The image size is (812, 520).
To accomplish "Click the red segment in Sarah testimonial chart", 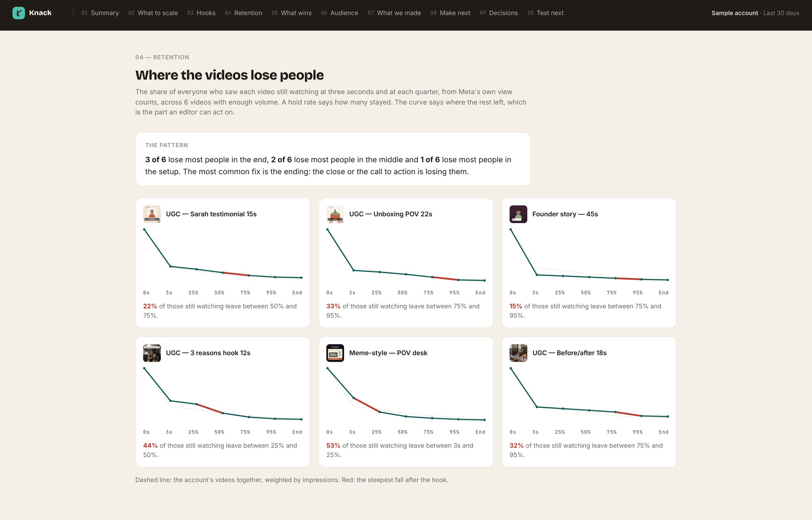I will (x=236, y=274).
